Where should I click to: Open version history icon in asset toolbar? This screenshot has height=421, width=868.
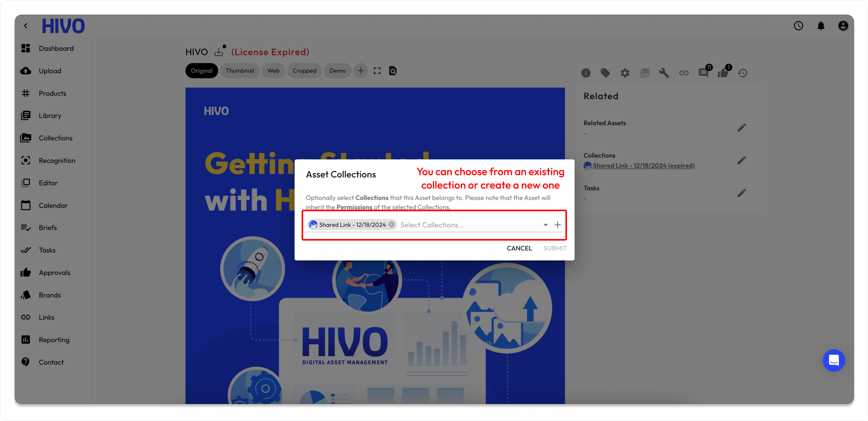pyautogui.click(x=743, y=73)
